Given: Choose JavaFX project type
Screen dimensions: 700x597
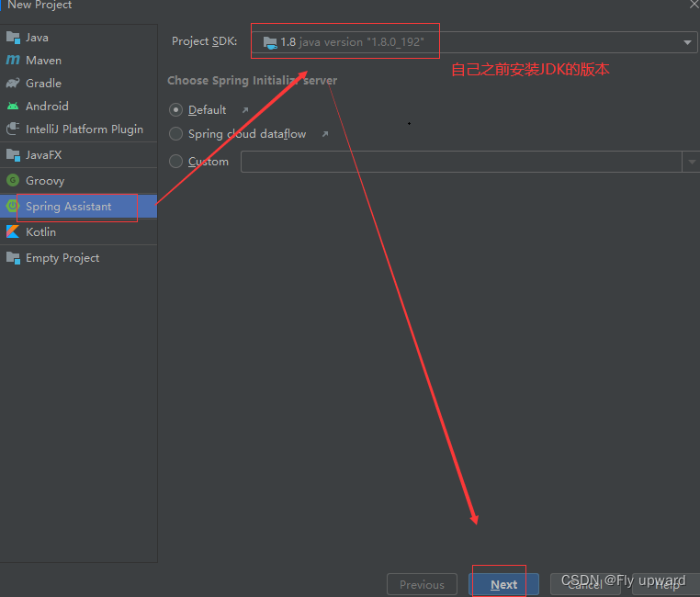Looking at the screenshot, I should click(79, 155).
